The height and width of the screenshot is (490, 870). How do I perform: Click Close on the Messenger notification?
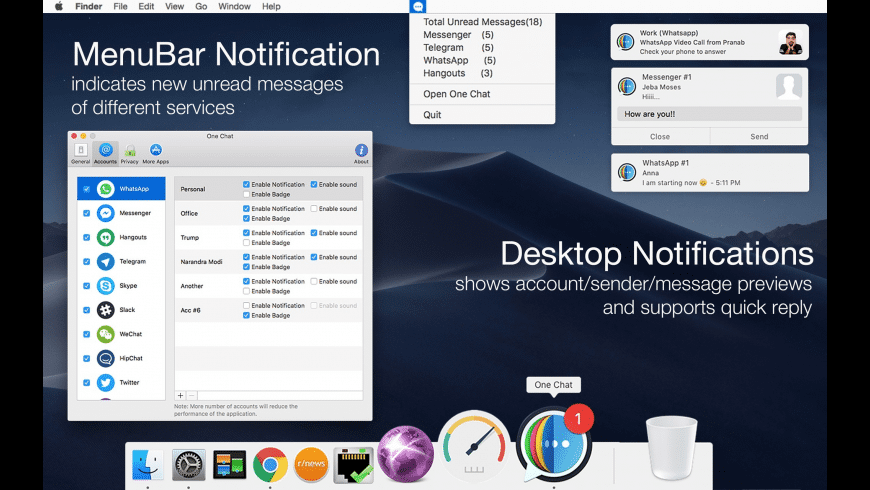coord(660,137)
